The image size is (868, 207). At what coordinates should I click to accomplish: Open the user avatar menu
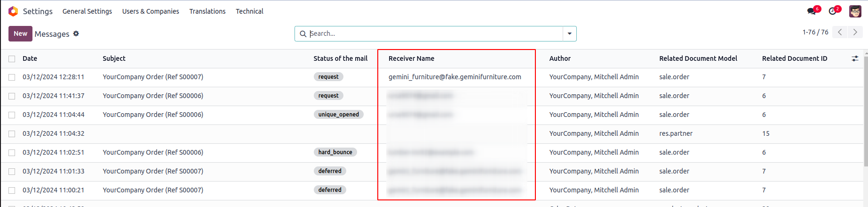(855, 11)
